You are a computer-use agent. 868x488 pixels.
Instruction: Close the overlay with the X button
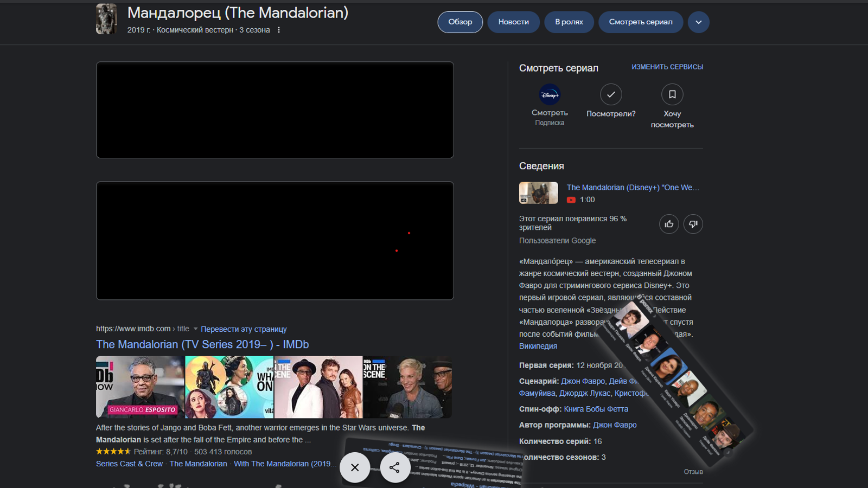coord(355,467)
